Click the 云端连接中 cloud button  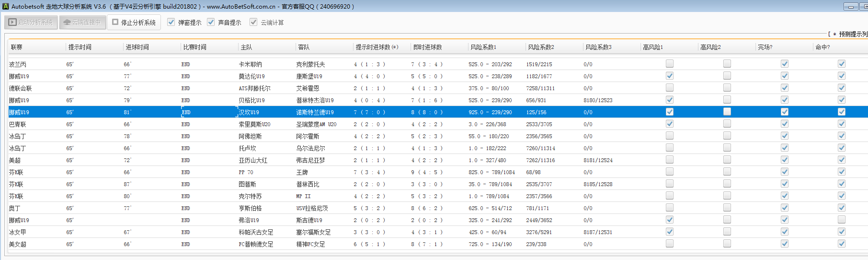(82, 23)
